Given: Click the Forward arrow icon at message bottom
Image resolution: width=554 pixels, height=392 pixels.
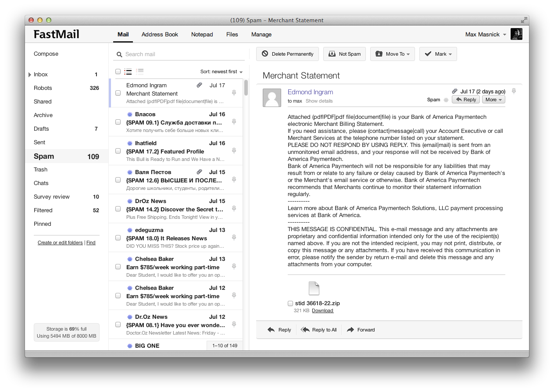Looking at the screenshot, I should click(350, 330).
